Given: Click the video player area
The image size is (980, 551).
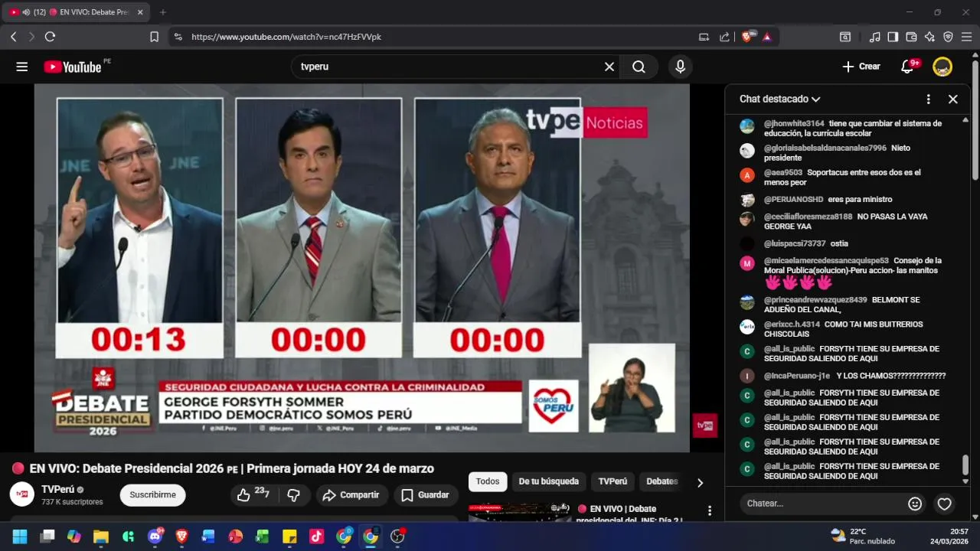Looking at the screenshot, I should pyautogui.click(x=361, y=268).
